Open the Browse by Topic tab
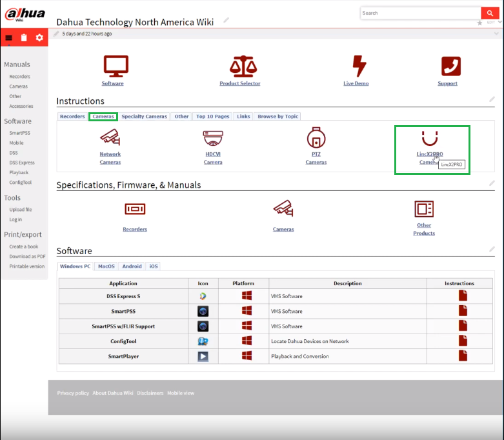The height and width of the screenshot is (440, 504). [277, 117]
